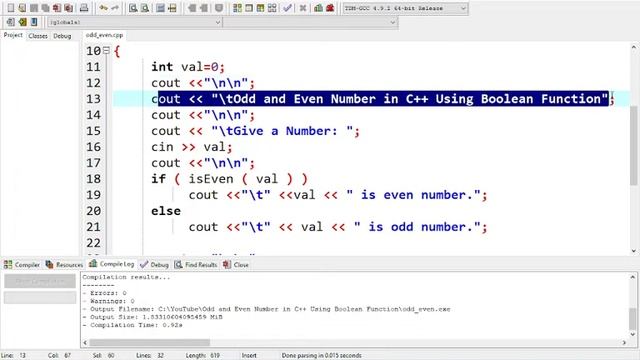The image size is (640, 360).
Task: Click the compile log scroll-left arrow
Action: [85, 342]
